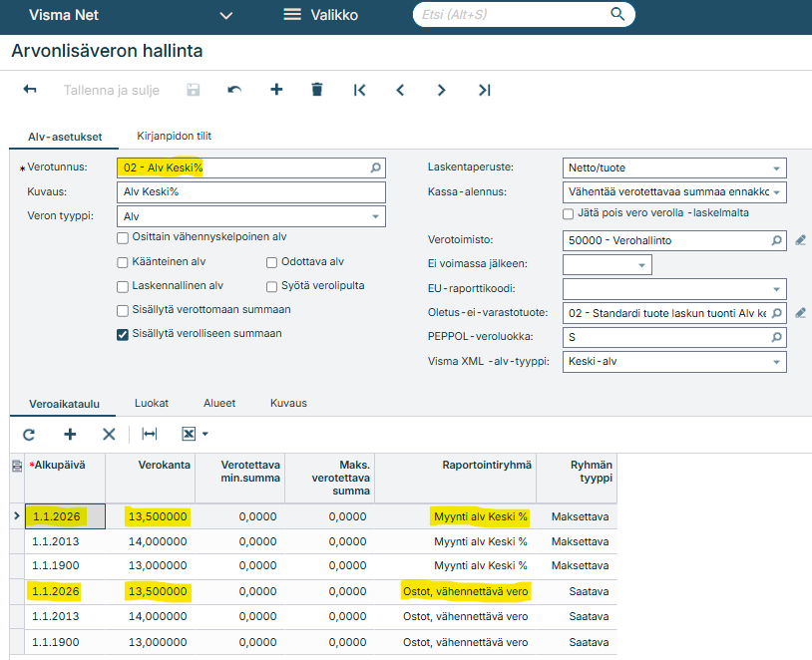The height and width of the screenshot is (660, 812).
Task: Click the trash delete icon
Action: pos(317,90)
